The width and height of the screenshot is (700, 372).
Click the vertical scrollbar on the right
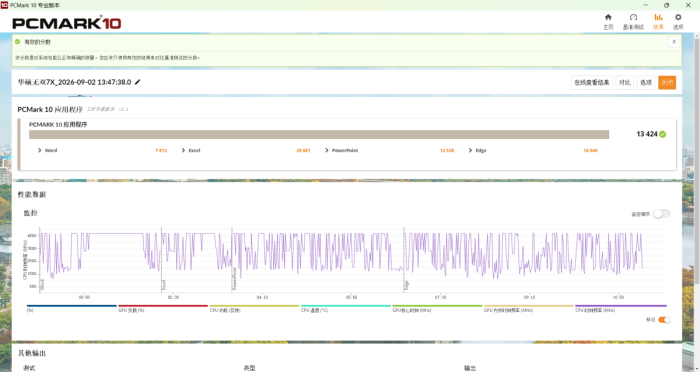point(697,161)
